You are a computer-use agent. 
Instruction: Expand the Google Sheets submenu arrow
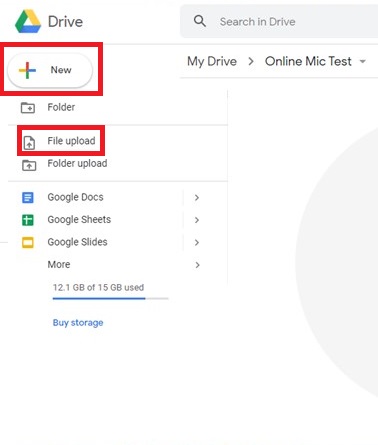tap(197, 220)
